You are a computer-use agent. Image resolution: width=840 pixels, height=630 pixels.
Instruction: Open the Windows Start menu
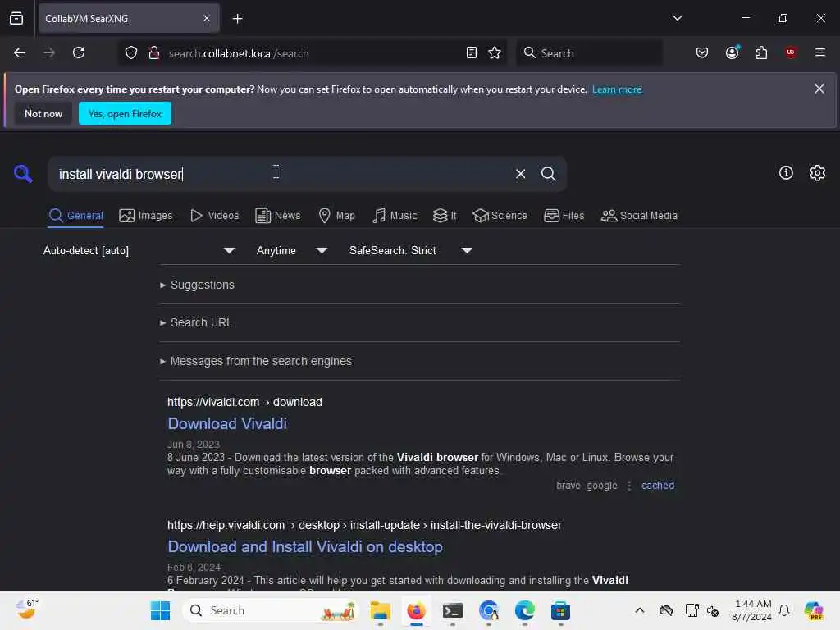pyautogui.click(x=160, y=610)
